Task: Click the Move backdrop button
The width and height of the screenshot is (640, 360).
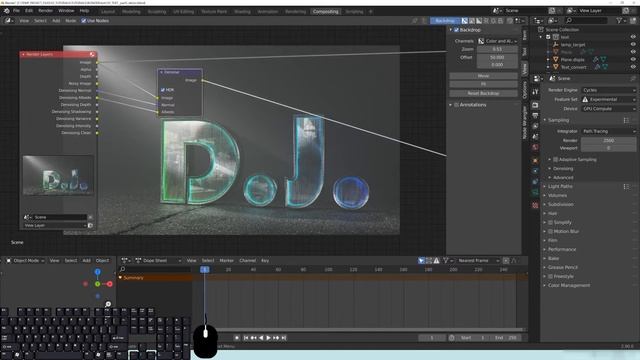Action: (483, 76)
